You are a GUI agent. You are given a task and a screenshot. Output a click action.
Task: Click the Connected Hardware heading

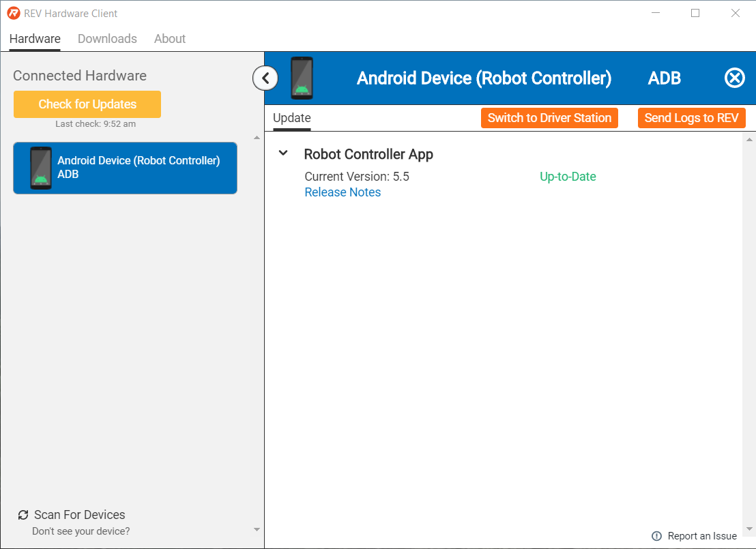coord(80,76)
